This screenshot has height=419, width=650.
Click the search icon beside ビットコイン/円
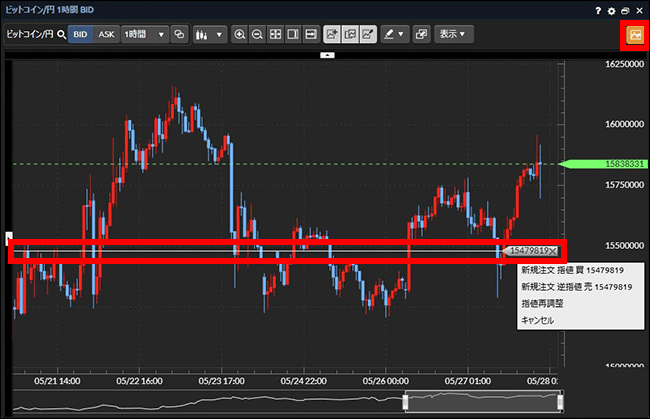(61, 34)
